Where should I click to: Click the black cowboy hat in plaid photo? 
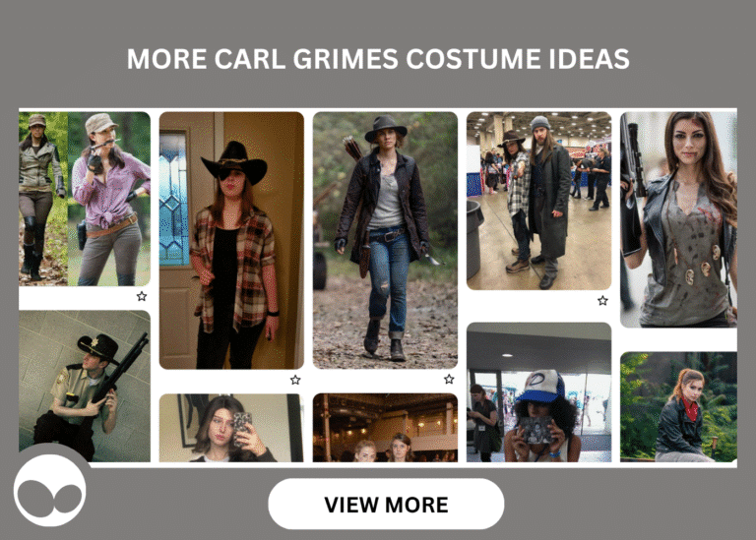[235, 163]
